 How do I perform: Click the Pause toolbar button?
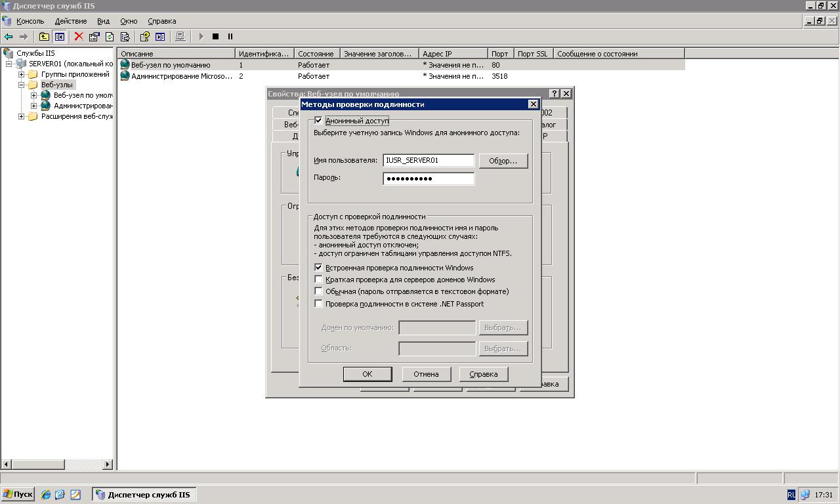[x=230, y=37]
